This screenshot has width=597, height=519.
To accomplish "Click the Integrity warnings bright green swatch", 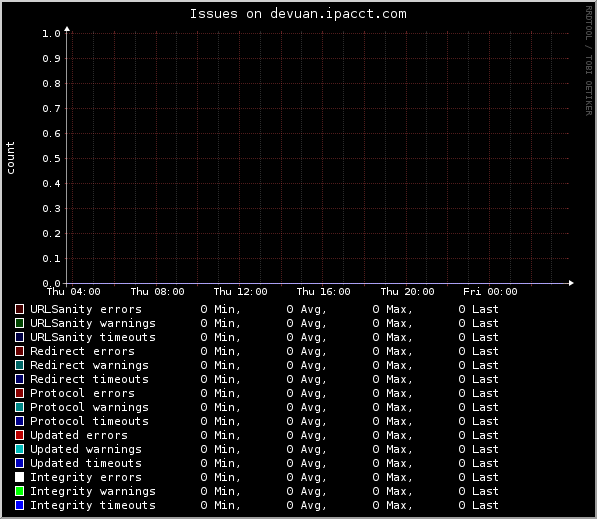I will [x=19, y=491].
